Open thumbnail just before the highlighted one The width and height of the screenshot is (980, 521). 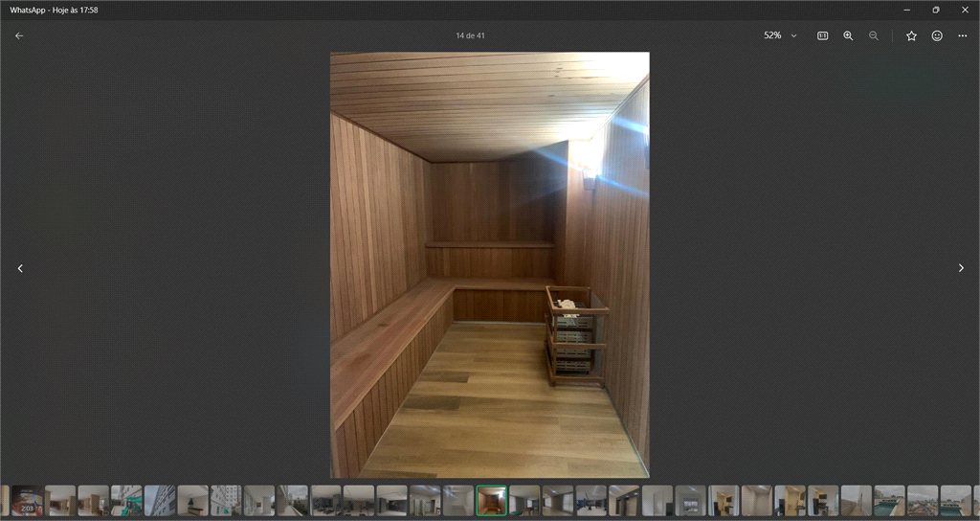tap(457, 500)
